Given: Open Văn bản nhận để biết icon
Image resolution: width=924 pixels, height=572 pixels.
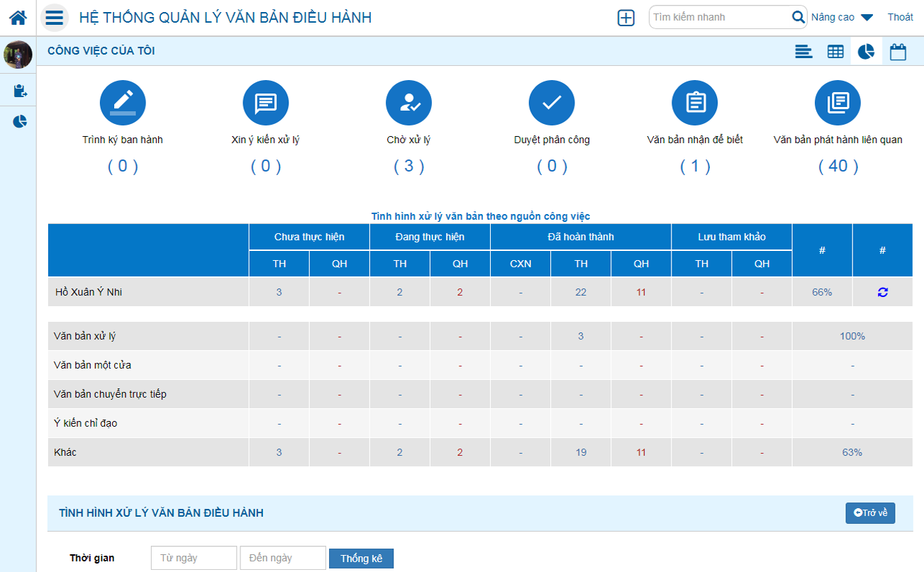Looking at the screenshot, I should point(695,103).
